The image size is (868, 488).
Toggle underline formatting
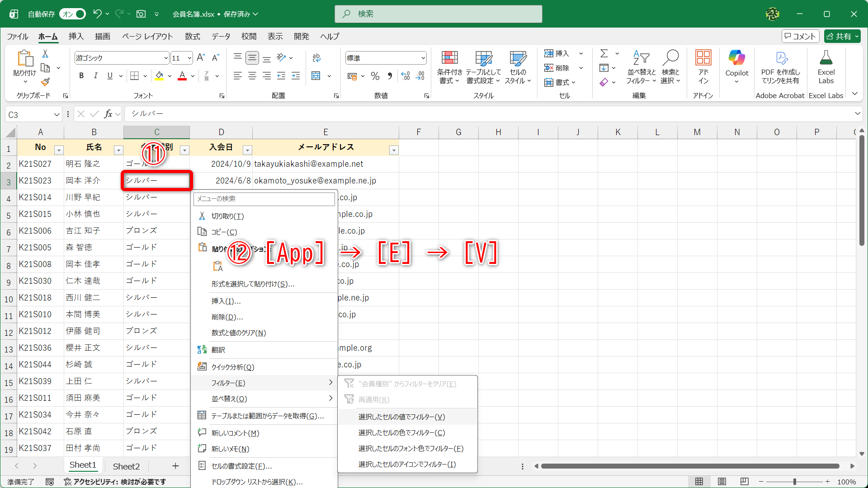coord(109,75)
